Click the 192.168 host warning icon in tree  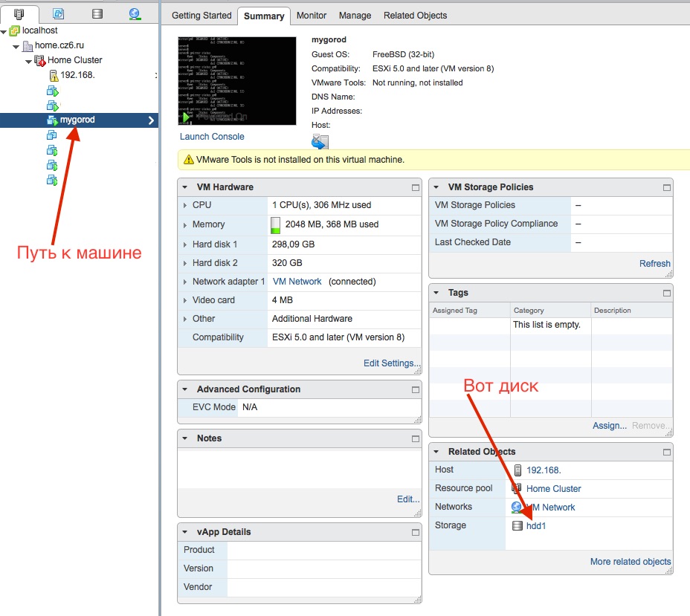[x=54, y=75]
